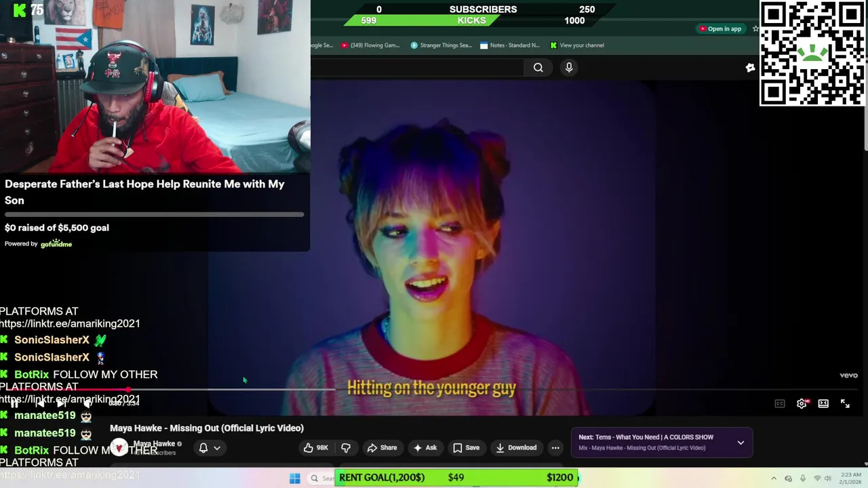Click the taskbar microphone tray icon
This screenshot has height=488, width=868.
pyautogui.click(x=803, y=478)
